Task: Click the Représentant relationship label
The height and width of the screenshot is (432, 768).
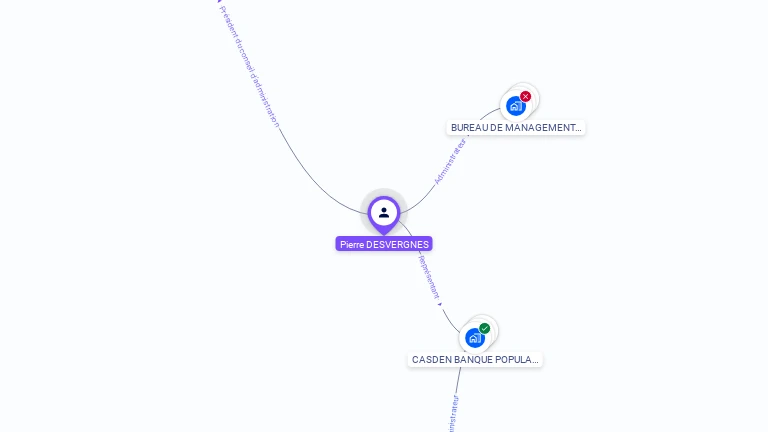Action: (429, 277)
